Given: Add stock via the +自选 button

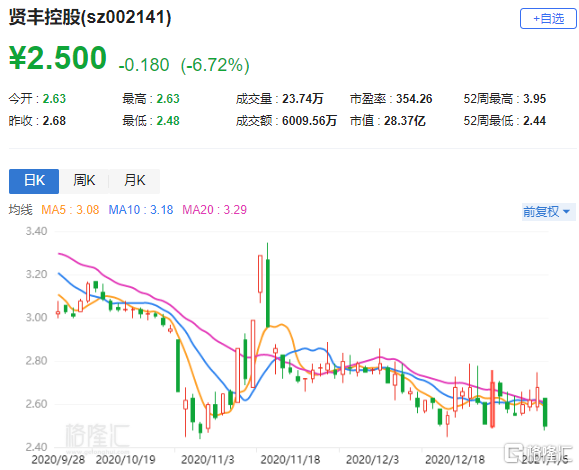Looking at the screenshot, I should click(x=548, y=18).
